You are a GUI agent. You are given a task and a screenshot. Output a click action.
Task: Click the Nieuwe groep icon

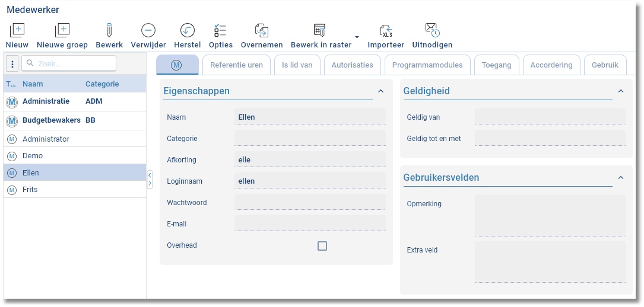(62, 30)
